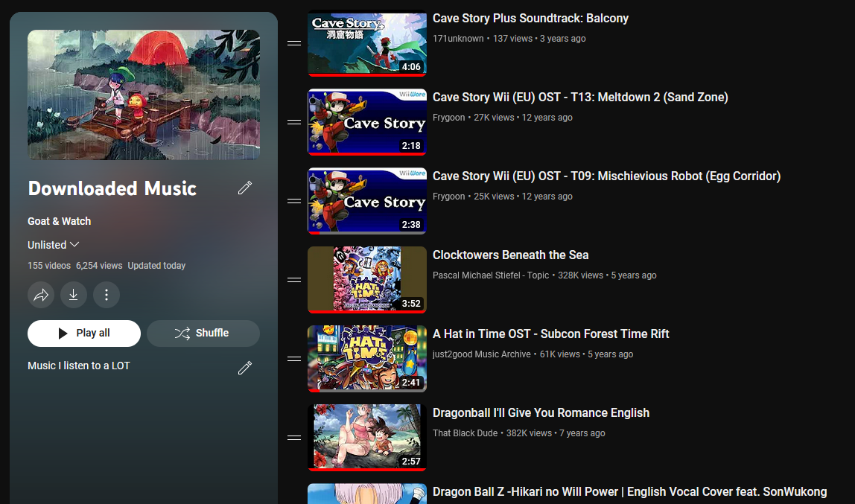This screenshot has height=504, width=855.
Task: Share the playlist using the arrow icon
Action: [41, 295]
